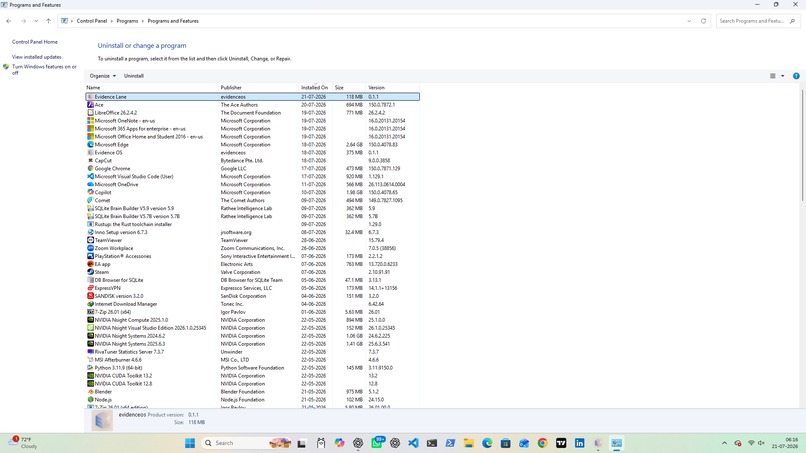The width and height of the screenshot is (806, 453).
Task: Click the Copilot program icon in list
Action: click(x=90, y=192)
